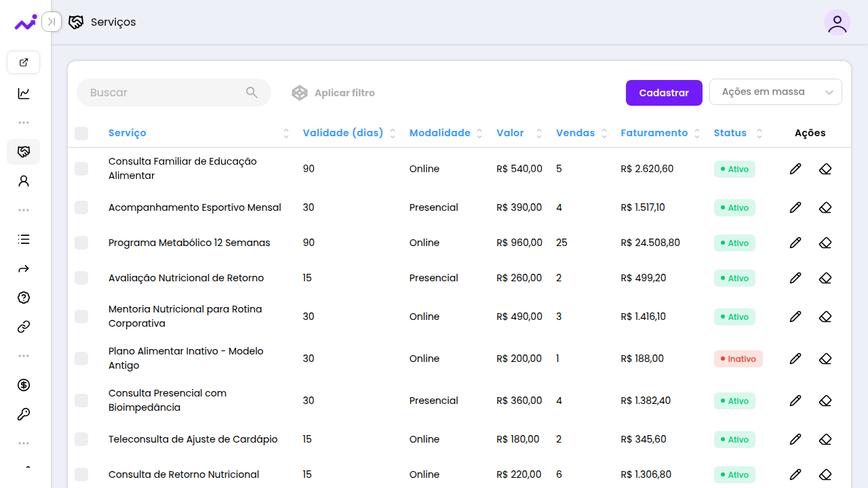Sort by the Serviço column header
The height and width of the screenshot is (488, 868).
(127, 134)
